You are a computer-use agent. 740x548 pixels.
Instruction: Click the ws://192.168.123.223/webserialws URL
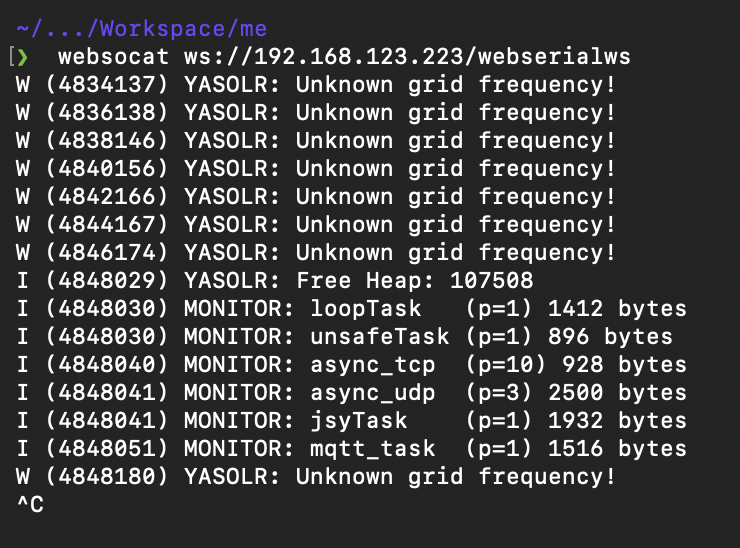click(x=407, y=57)
